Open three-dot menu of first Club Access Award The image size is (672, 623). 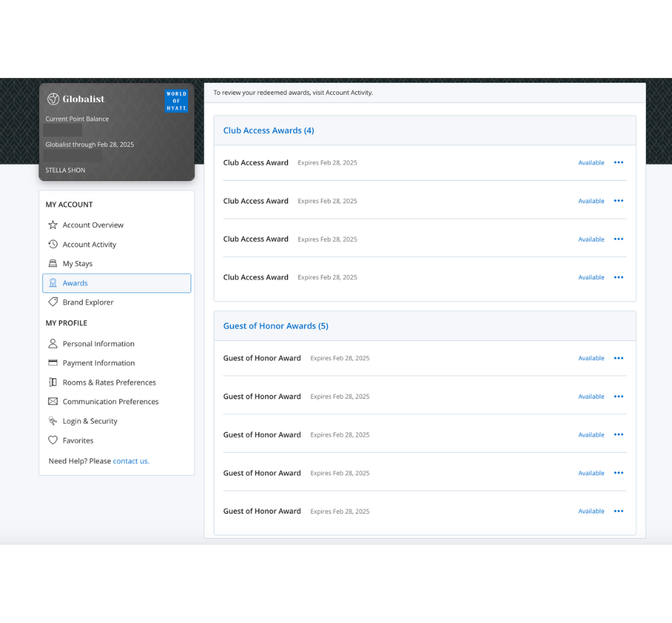tap(619, 163)
